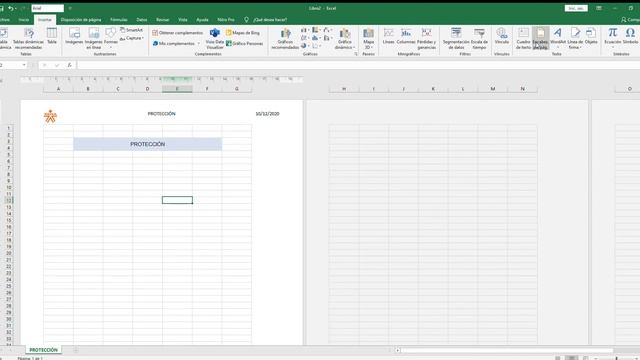
Task: Open the Disposición de página tab
Action: pos(81,20)
